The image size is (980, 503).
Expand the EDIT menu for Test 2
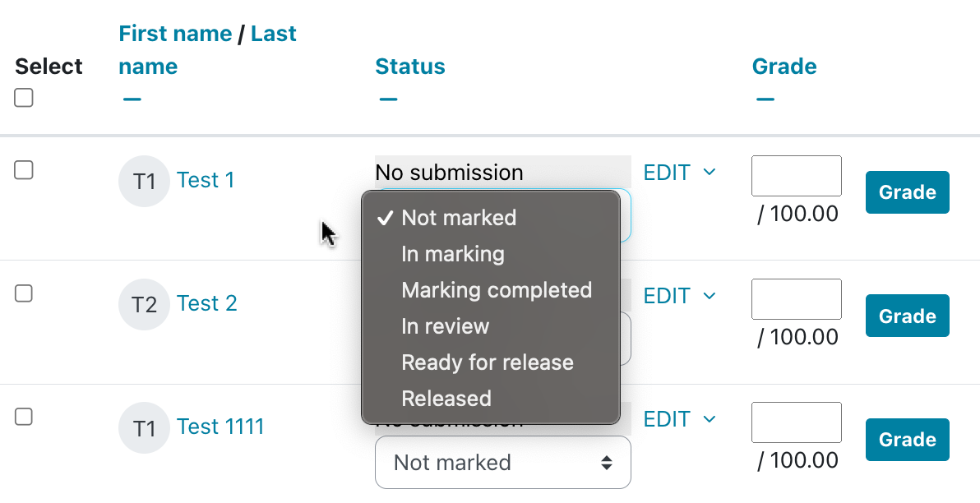679,296
